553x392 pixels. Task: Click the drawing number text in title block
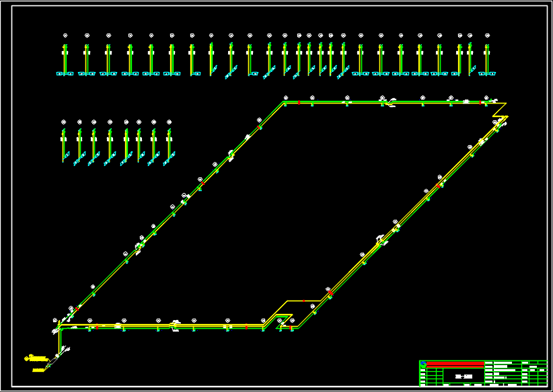(x=462, y=377)
